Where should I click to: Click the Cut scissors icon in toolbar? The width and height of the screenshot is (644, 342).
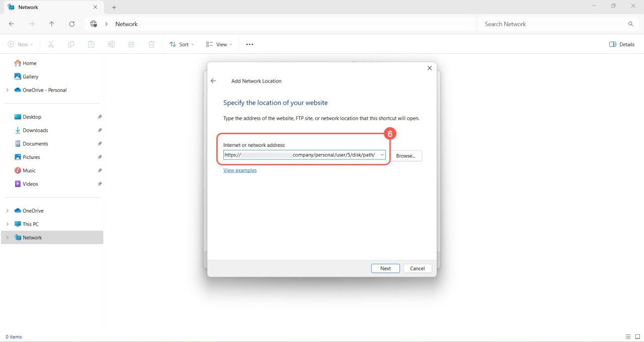coord(51,44)
